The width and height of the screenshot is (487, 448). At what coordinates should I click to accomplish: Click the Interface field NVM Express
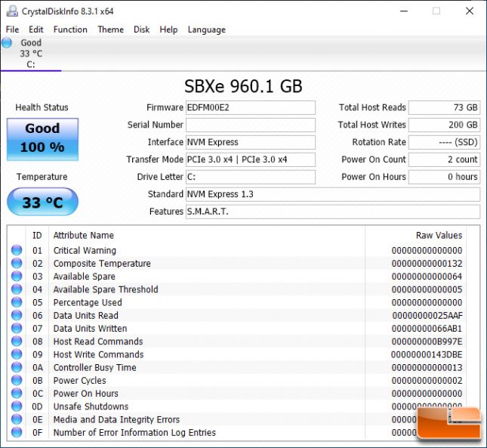click(x=251, y=142)
